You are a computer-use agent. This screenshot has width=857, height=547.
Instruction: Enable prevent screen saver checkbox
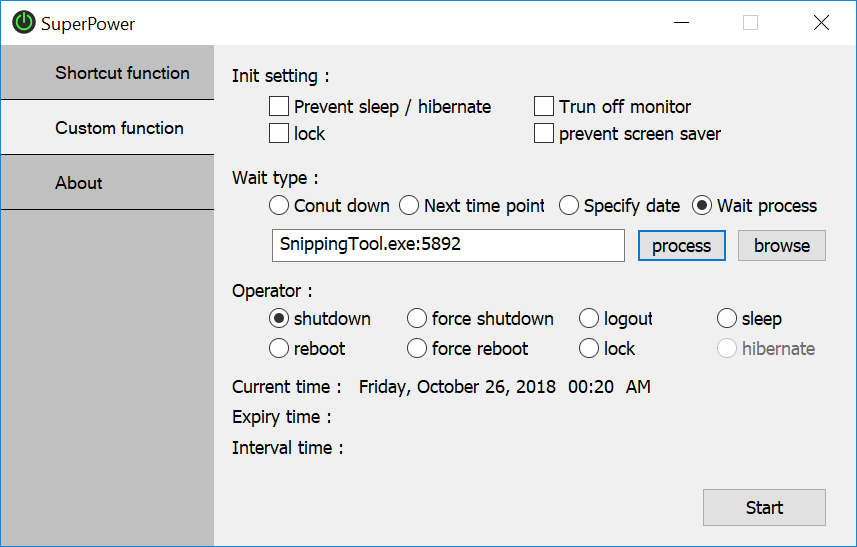coord(544,133)
